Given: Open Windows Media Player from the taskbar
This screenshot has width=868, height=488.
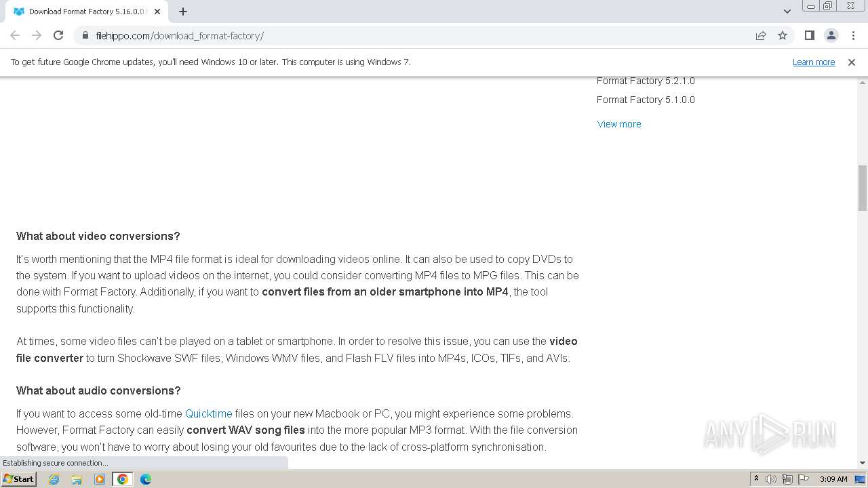Looking at the screenshot, I should click(100, 479).
